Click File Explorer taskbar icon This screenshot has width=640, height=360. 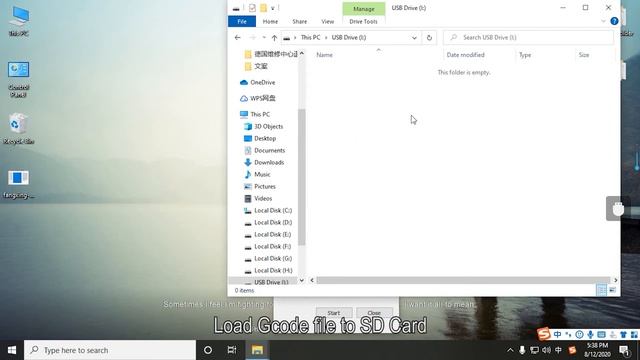(257, 350)
